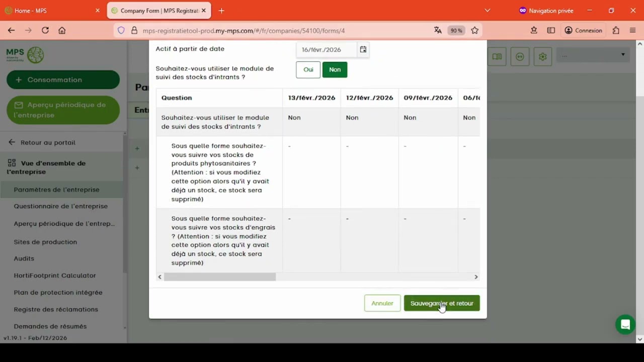The width and height of the screenshot is (644, 362).
Task: Click the table's left scroll arrow
Action: (x=160, y=277)
